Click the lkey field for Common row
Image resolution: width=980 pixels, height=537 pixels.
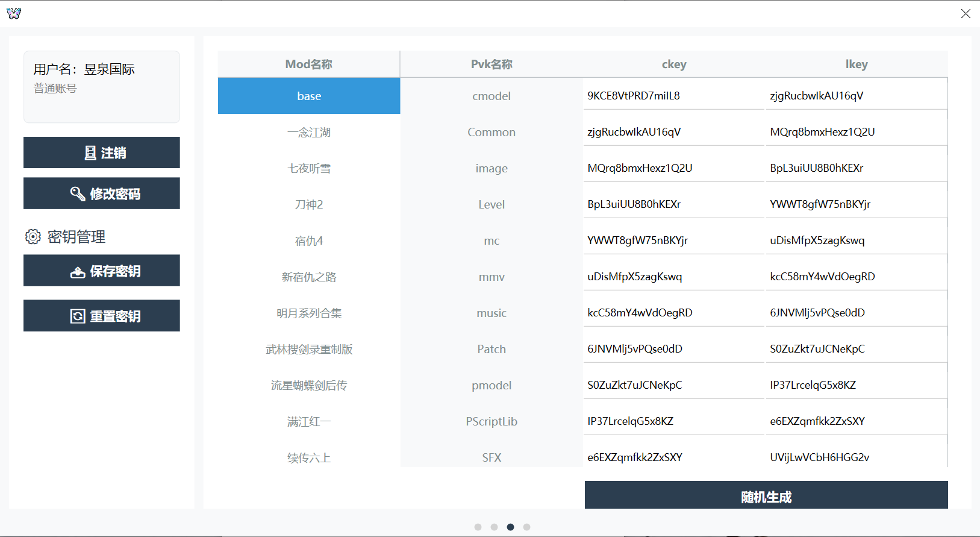click(855, 132)
